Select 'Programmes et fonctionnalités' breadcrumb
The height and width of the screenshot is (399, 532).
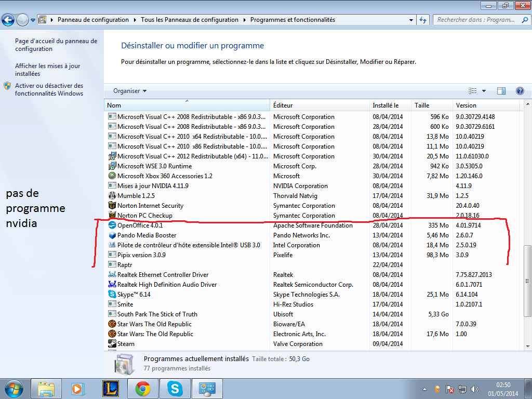pyautogui.click(x=293, y=20)
